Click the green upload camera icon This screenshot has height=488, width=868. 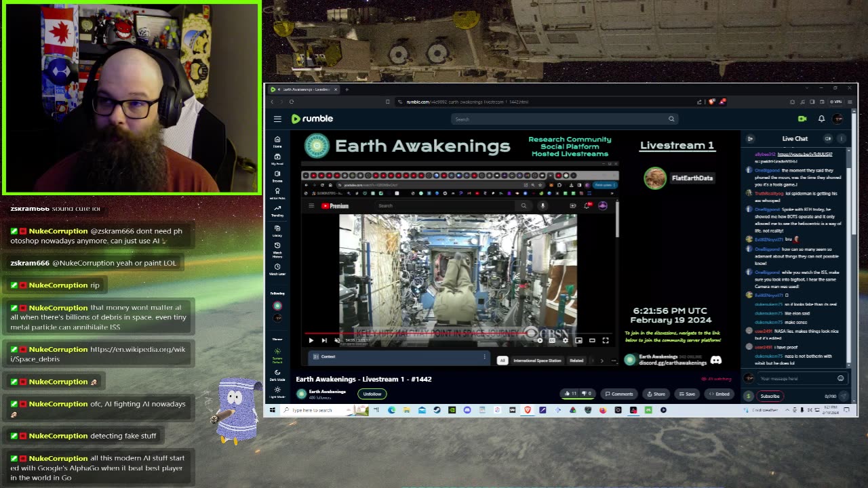coord(802,119)
